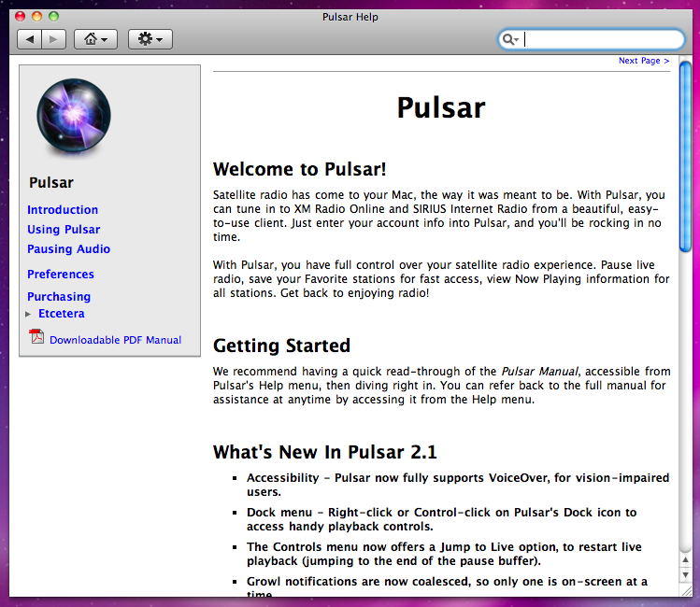This screenshot has width=700, height=607.
Task: Open the Etcetera link
Action: pos(61,314)
